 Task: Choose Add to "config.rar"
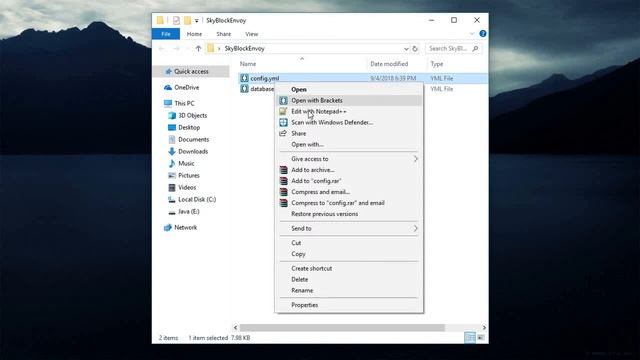(349, 181)
